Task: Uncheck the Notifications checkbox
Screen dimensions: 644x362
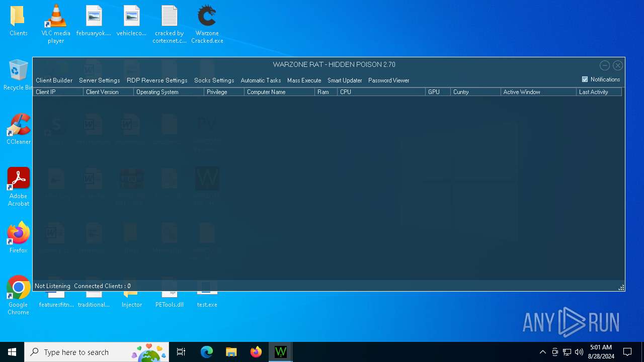Action: [585, 79]
